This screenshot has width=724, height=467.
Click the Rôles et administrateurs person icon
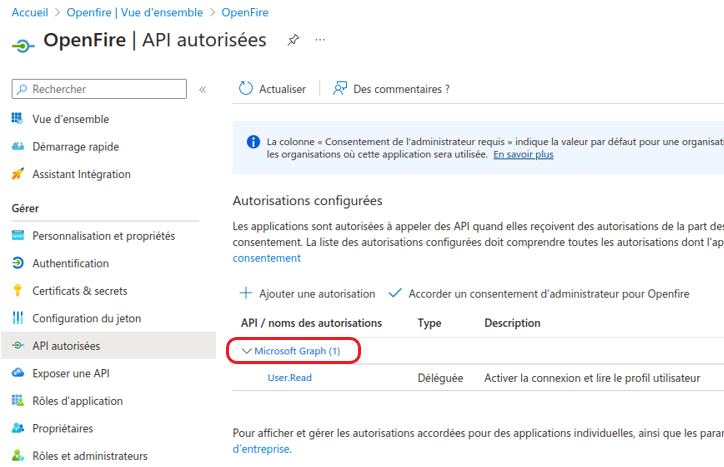18,455
